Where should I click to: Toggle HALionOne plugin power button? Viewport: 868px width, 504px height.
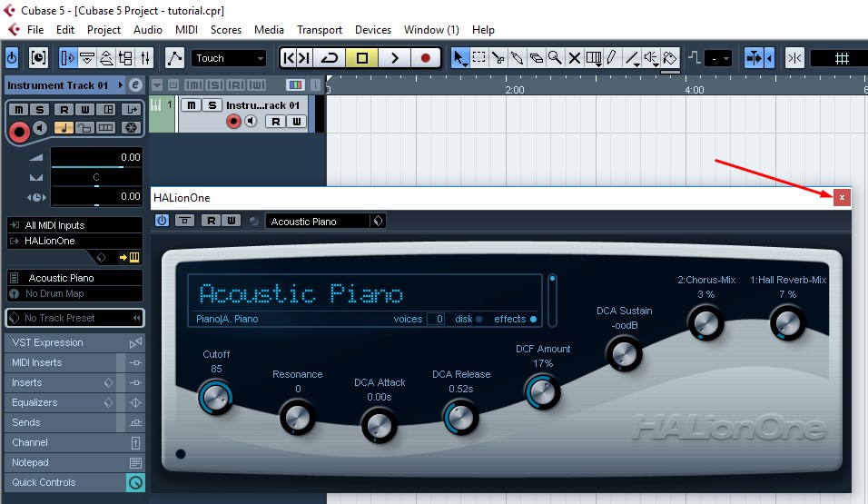pyautogui.click(x=162, y=221)
